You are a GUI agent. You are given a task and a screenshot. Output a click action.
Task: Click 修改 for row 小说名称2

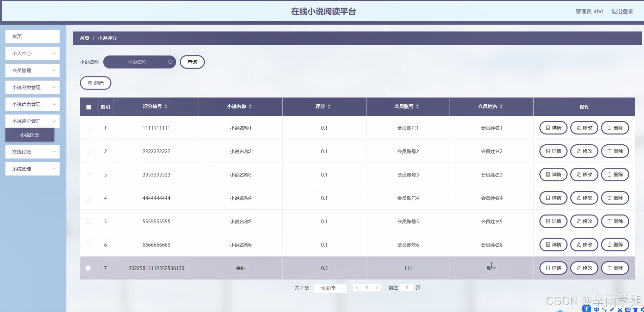(584, 151)
